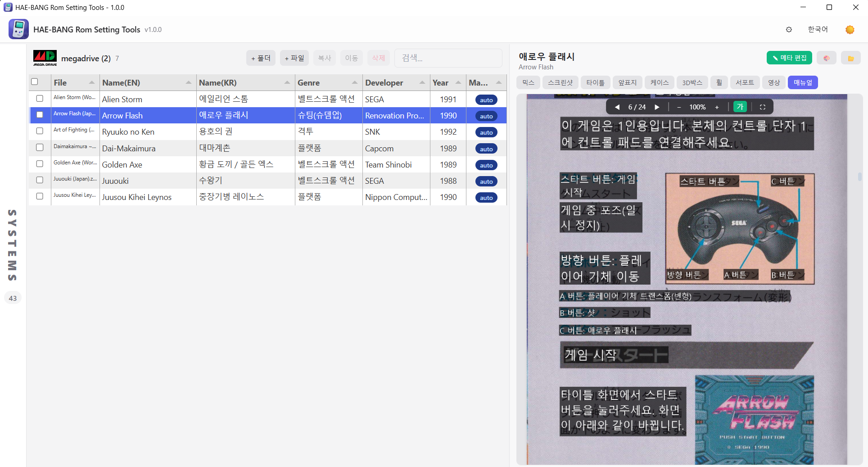This screenshot has height=467, width=868.
Task: Switch to the 케이스 media tab
Action: [660, 82]
